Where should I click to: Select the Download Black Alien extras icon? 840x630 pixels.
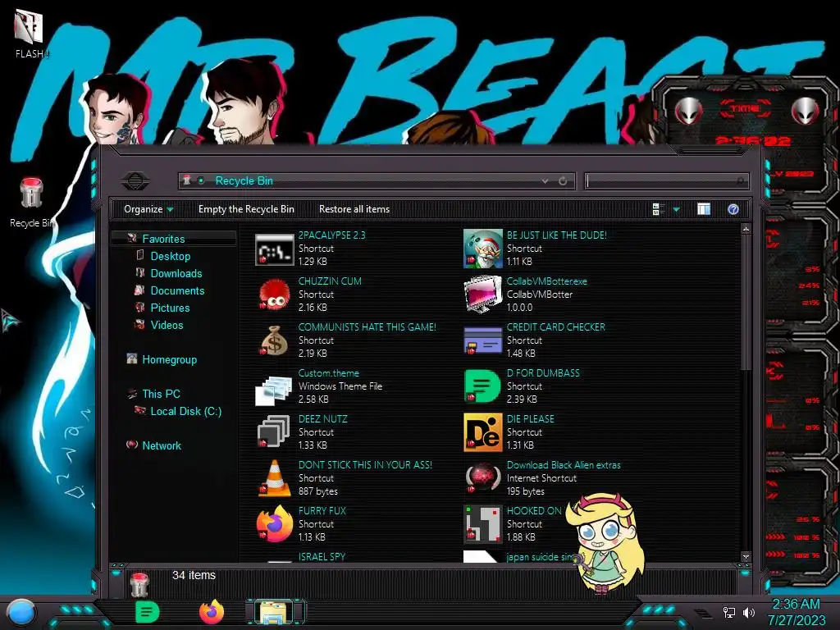[x=482, y=477]
